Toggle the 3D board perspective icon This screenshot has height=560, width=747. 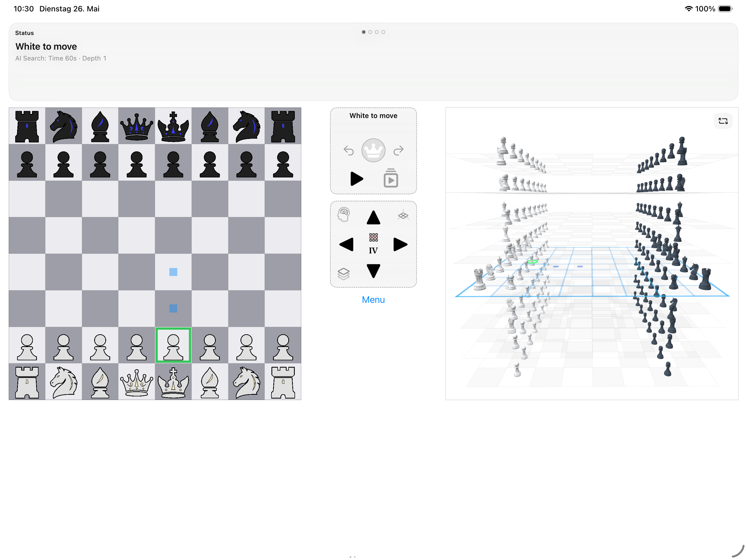pos(403,215)
